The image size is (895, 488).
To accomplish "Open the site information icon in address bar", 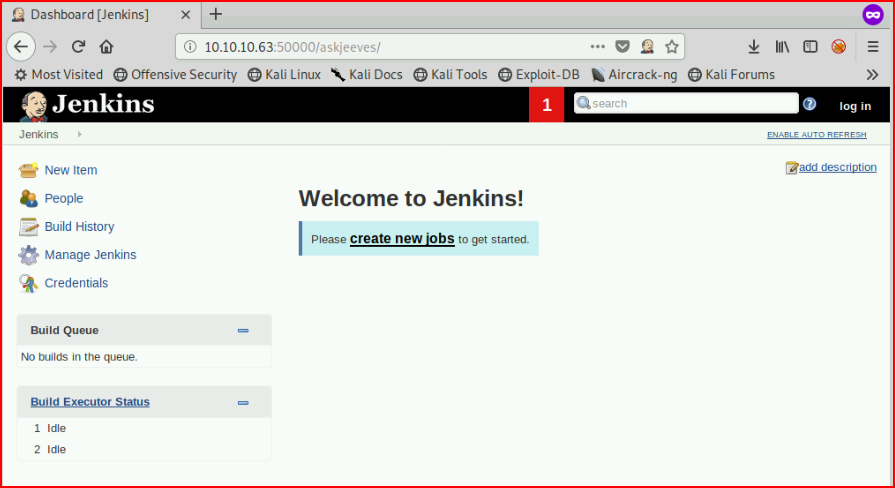I will click(x=191, y=47).
